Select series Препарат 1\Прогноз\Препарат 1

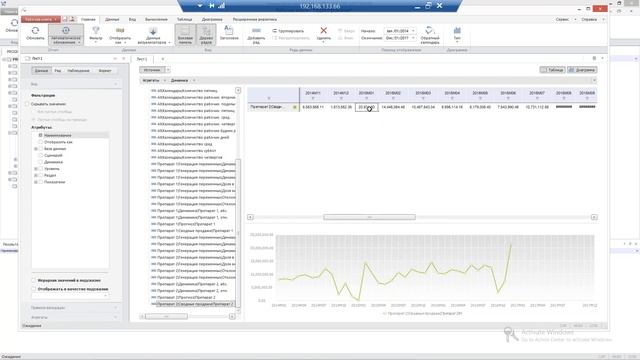coord(186,224)
